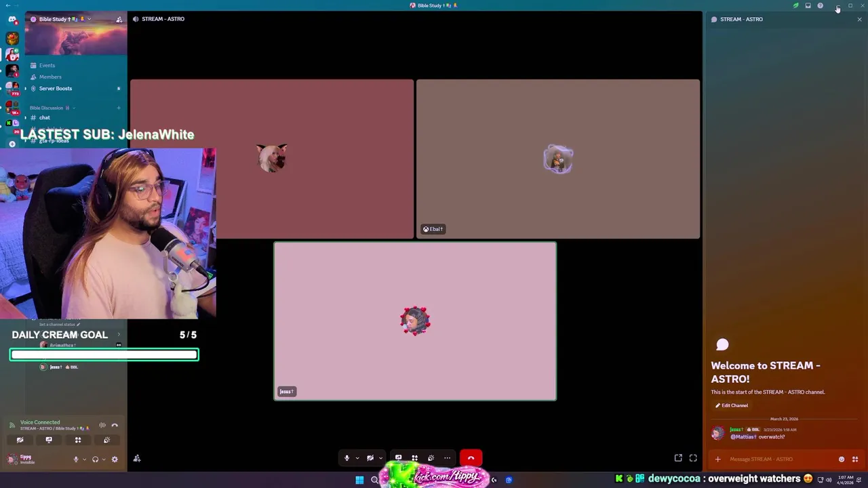This screenshot has width=868, height=488.
Task: Toggle noise suppression waveform icon
Action: [102, 425]
